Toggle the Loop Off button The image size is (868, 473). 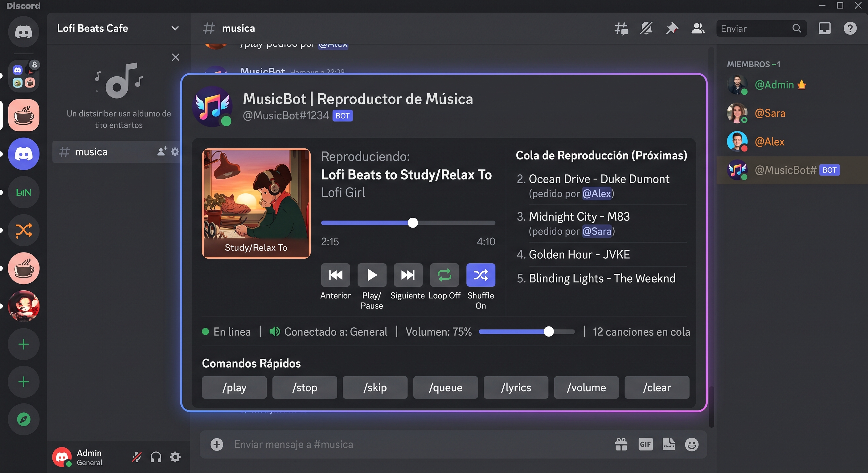click(444, 275)
